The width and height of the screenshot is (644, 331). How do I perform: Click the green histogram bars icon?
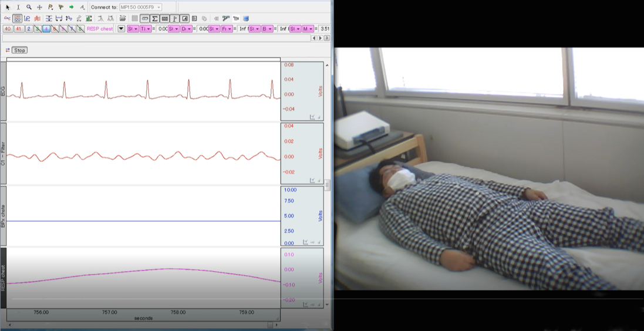pyautogui.click(x=89, y=18)
